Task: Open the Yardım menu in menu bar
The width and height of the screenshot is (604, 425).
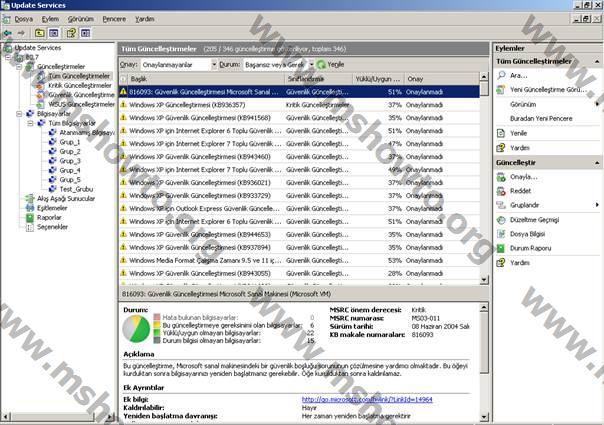Action: pos(144,19)
